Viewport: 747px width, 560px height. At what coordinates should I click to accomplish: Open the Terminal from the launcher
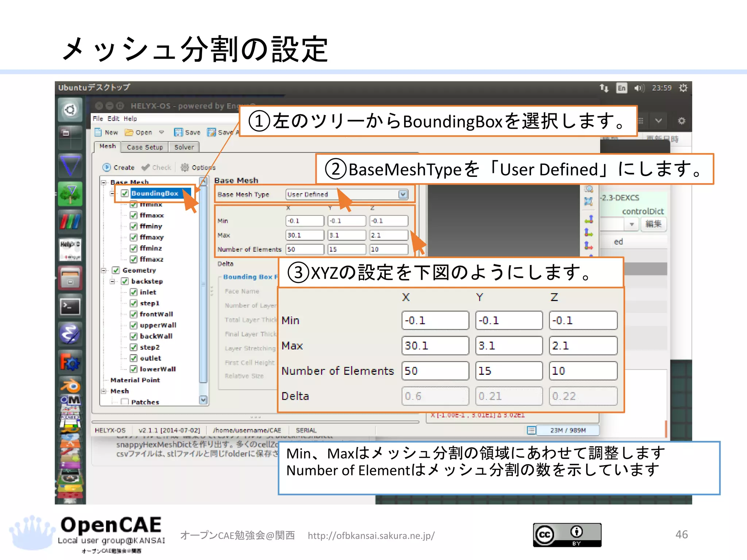tap(70, 306)
